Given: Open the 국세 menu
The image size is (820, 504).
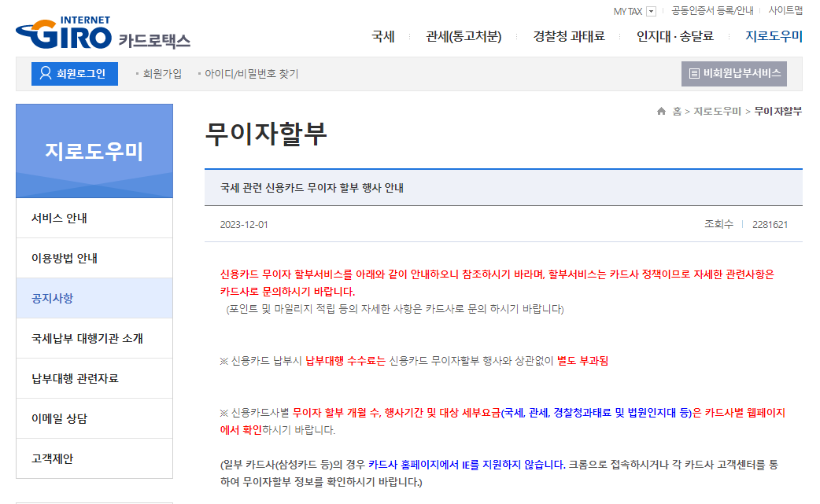Looking at the screenshot, I should 382,35.
